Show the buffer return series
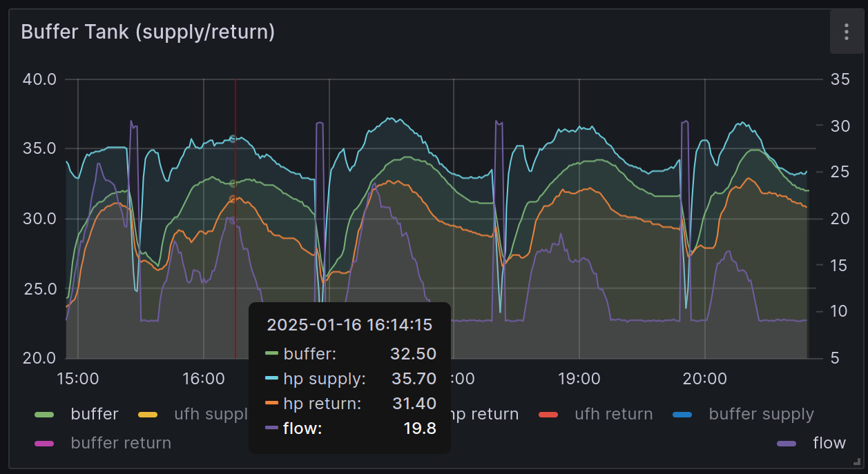Viewport: 868px width, 474px height. click(121, 443)
